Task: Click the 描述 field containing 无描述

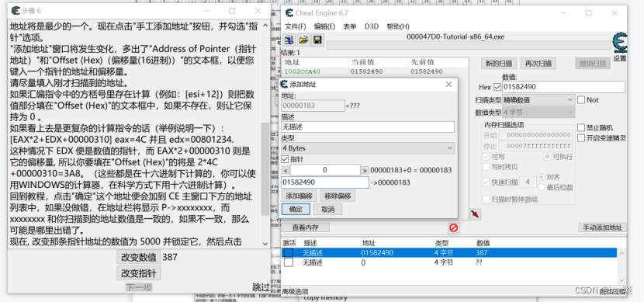Action: click(368, 127)
